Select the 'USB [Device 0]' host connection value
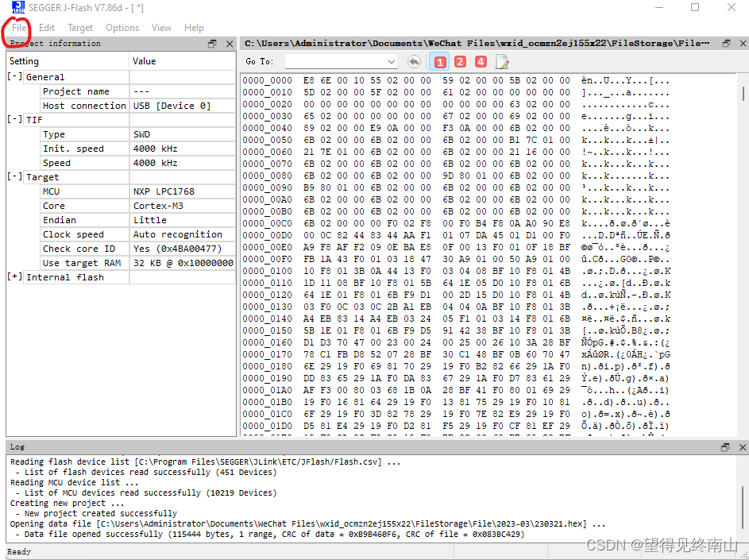Image resolution: width=749 pixels, height=560 pixels. pyautogui.click(x=172, y=106)
